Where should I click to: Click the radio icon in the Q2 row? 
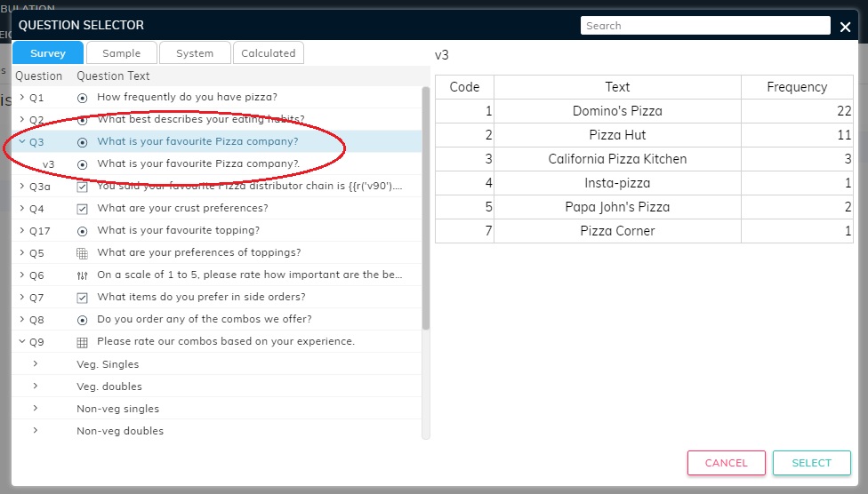82,120
